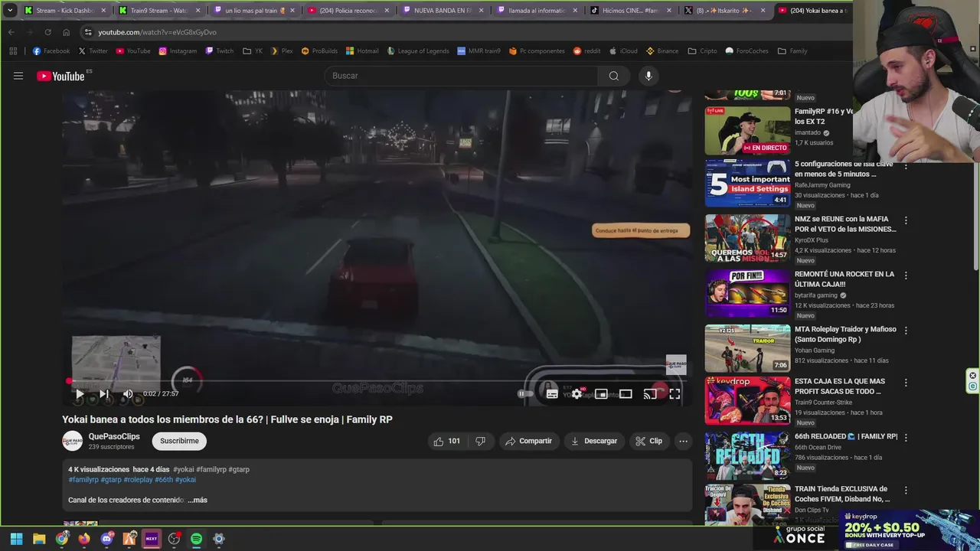Open options for REMONTÉ UNA ROCKET video
This screenshot has height=551, width=980.
[906, 275]
